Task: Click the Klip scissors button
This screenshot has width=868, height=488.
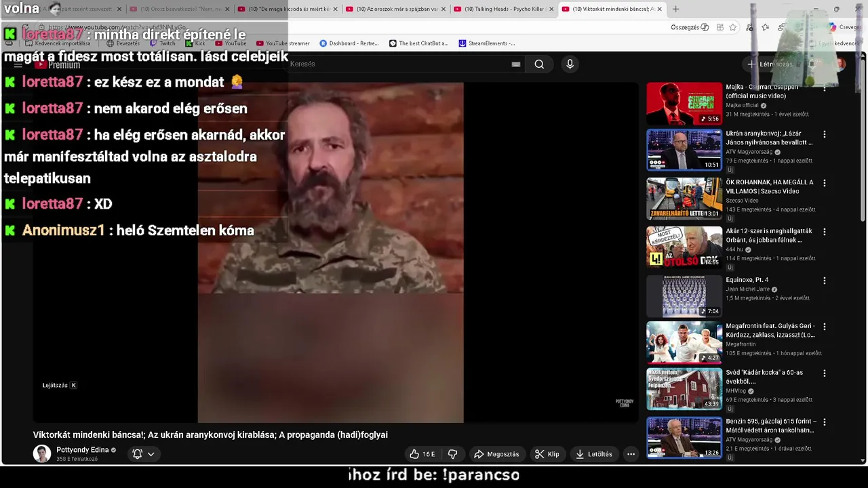Action: point(547,454)
